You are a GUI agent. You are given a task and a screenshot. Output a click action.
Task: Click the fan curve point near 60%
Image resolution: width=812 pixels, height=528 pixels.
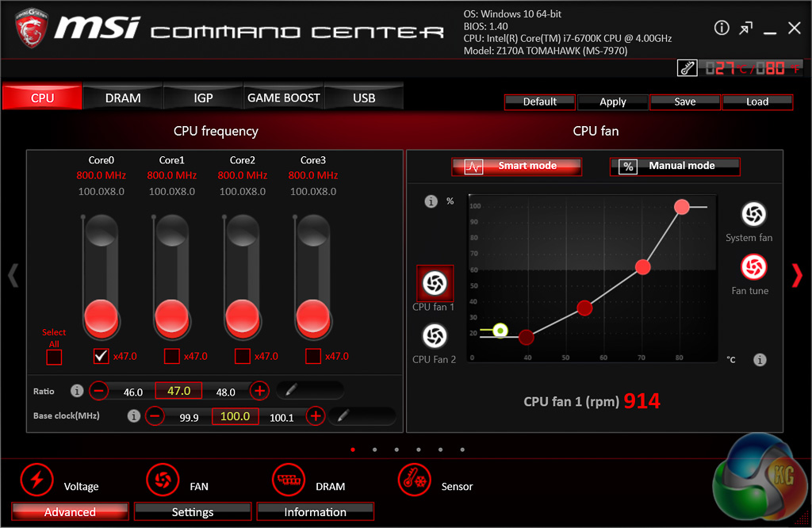tap(642, 267)
